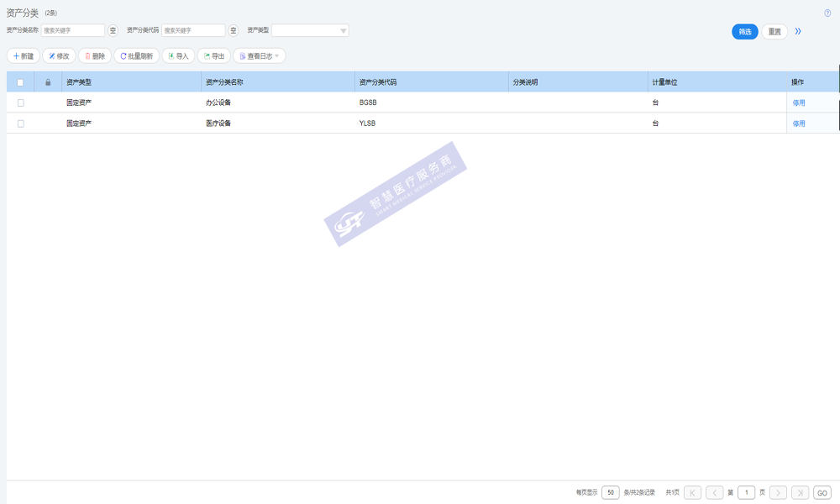Toggle the select-all checkbox in header
The width and height of the screenshot is (840, 504).
tap(21, 82)
